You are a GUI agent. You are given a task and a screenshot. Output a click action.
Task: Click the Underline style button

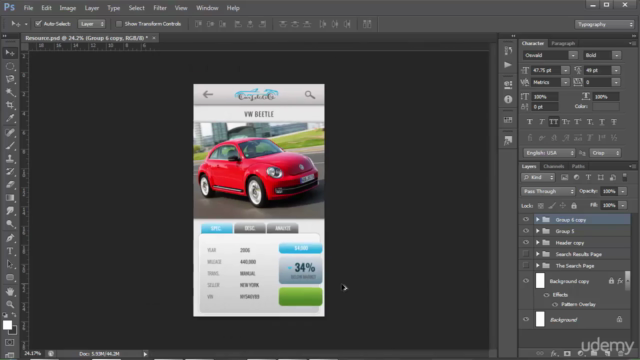pos(602,122)
